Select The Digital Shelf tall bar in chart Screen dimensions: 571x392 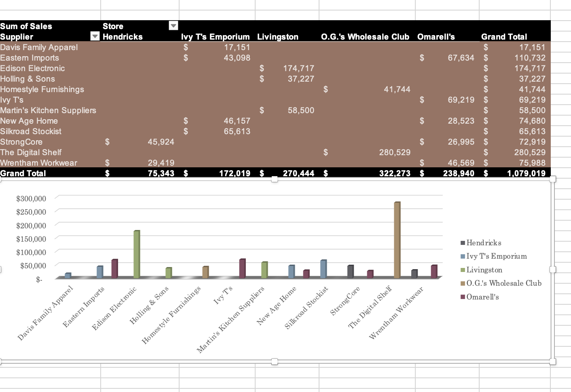coord(397,240)
